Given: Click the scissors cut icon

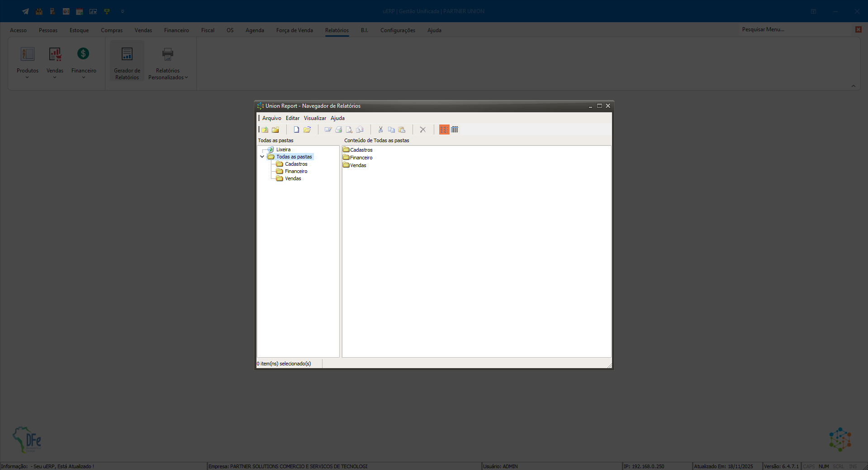Looking at the screenshot, I should [x=380, y=130].
